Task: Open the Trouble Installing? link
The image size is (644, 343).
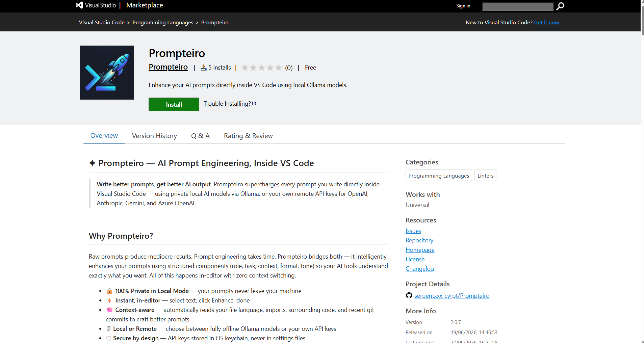Action: coord(227,104)
